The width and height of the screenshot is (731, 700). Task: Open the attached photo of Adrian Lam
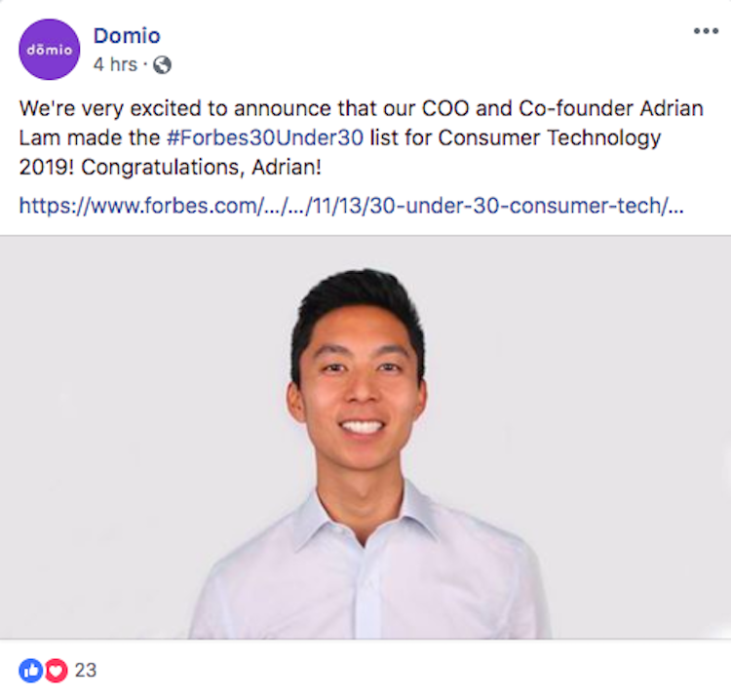click(x=365, y=438)
